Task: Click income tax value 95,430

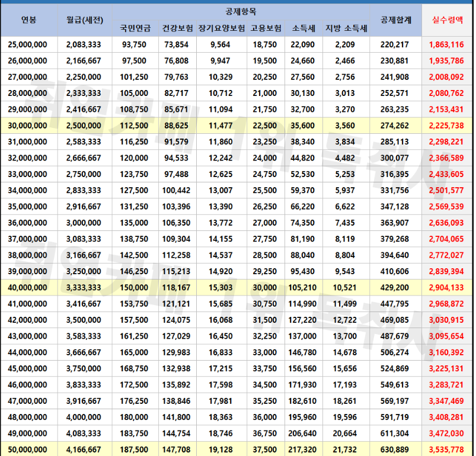Action: pos(303,272)
